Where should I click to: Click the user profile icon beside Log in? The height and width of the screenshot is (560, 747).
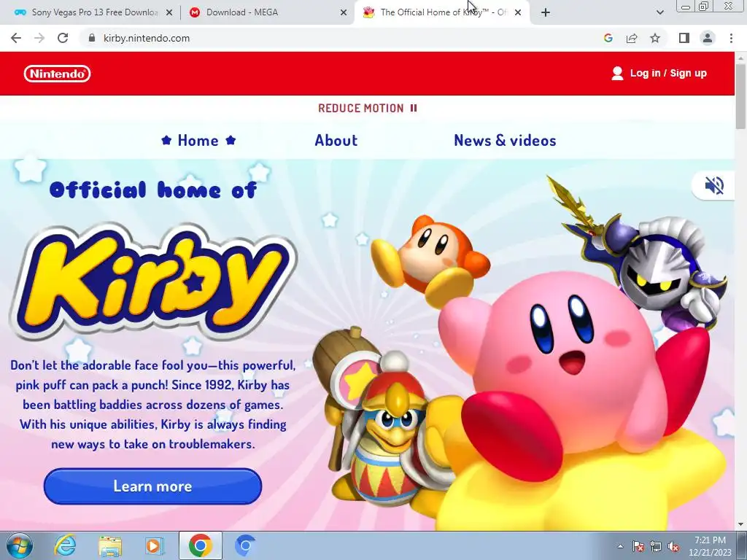click(617, 74)
